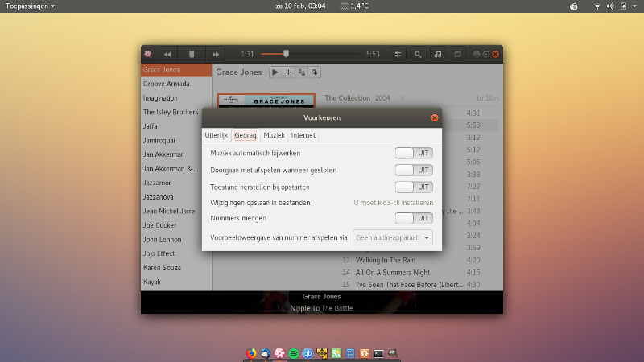The height and width of the screenshot is (362, 644).
Task: Enable Doorgaan met afspelen wanneer gesloten
Action: (x=414, y=170)
